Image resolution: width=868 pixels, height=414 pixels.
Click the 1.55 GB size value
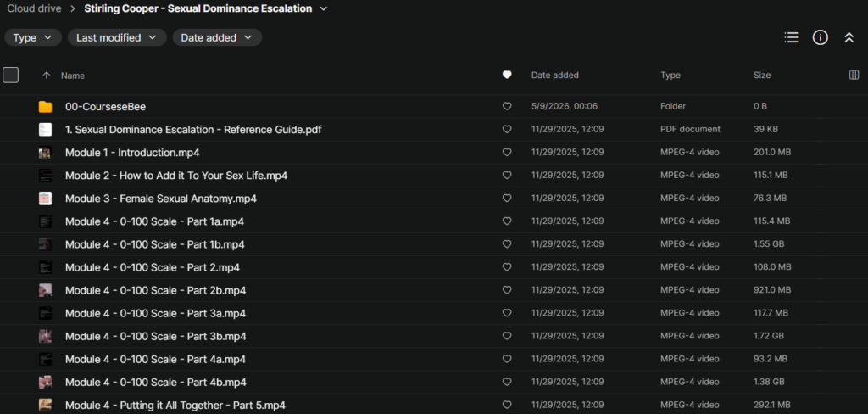(769, 244)
